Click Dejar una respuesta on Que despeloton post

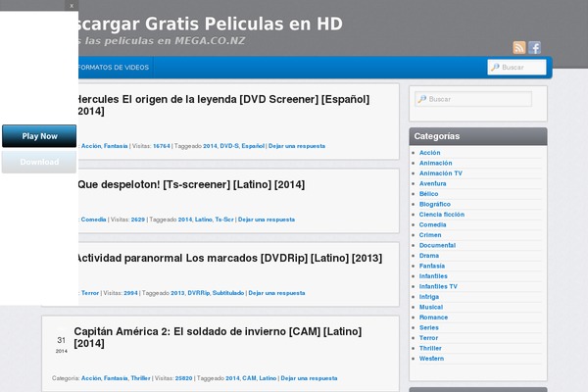(x=267, y=220)
